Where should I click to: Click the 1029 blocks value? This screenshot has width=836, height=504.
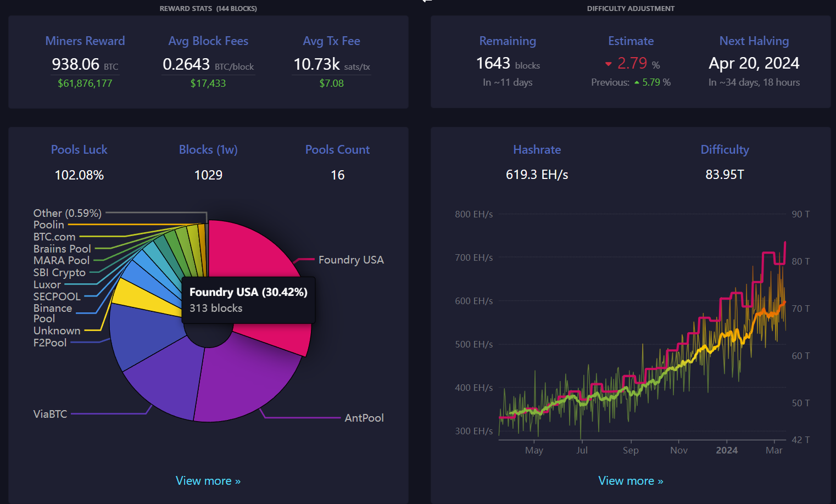[x=208, y=175]
